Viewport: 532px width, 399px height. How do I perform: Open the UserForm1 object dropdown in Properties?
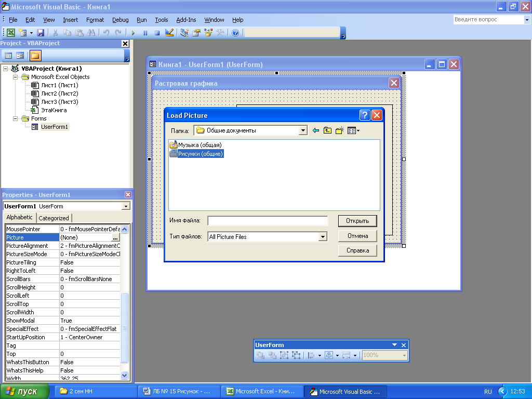pos(126,206)
